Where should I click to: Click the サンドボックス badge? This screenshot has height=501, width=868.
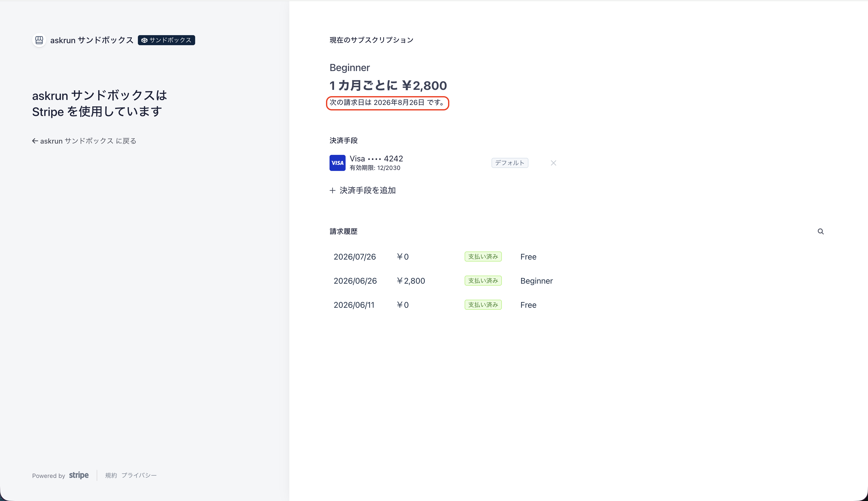pyautogui.click(x=166, y=40)
